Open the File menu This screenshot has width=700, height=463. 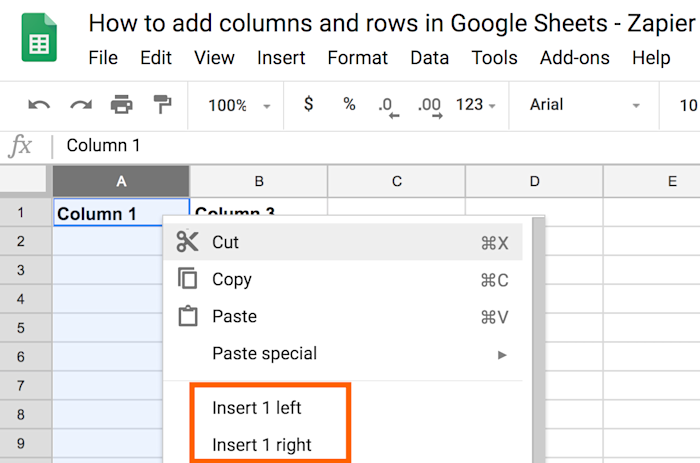click(103, 58)
